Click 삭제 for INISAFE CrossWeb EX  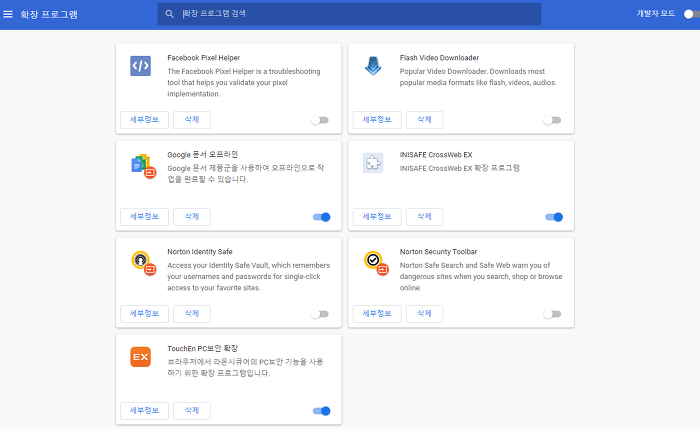[425, 217]
